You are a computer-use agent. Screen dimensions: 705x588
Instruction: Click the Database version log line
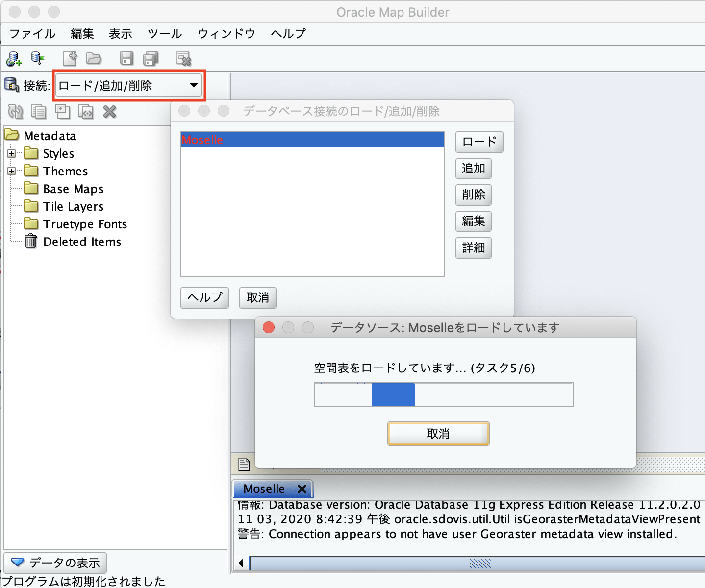469,505
